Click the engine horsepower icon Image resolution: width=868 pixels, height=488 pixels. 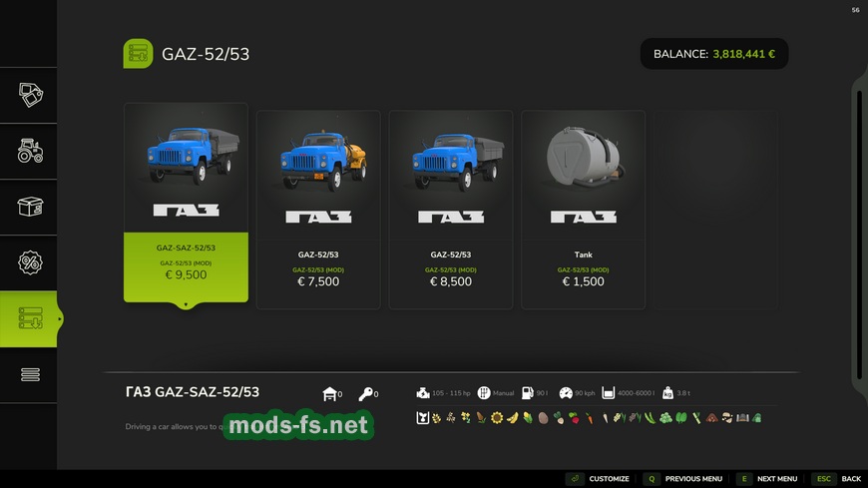(423, 393)
